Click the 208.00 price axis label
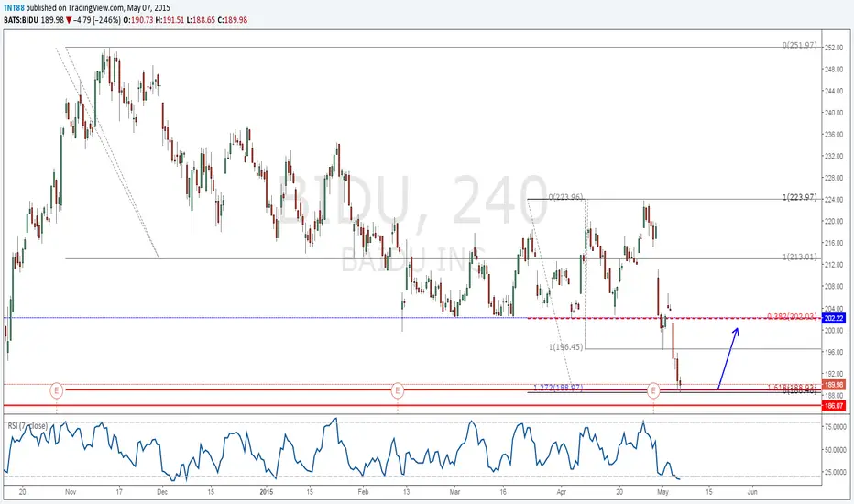854x504 pixels. tap(834, 287)
